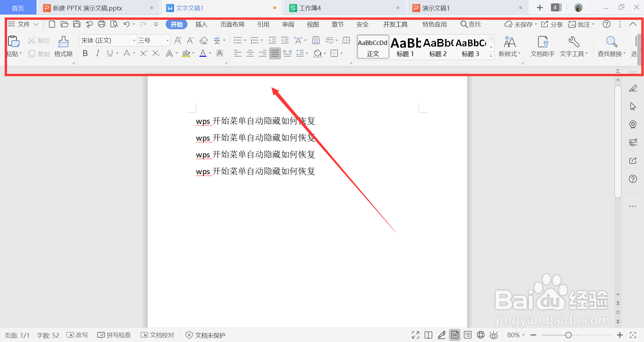Select the Format Painter (格式刷) tool
644x342 pixels.
[63, 46]
